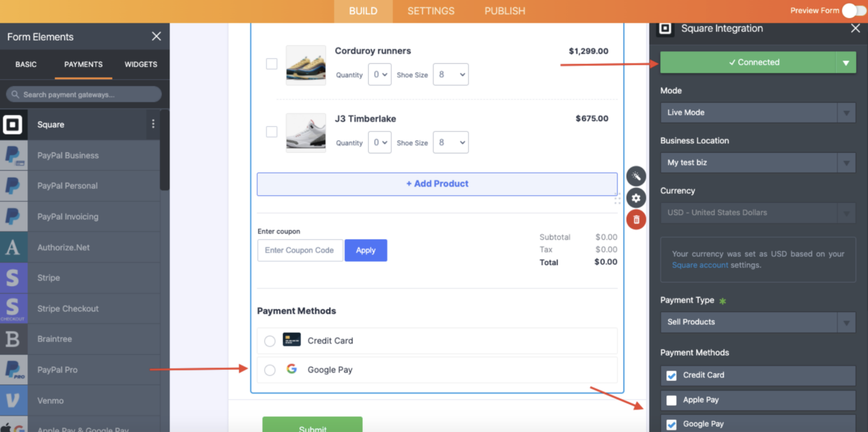The width and height of the screenshot is (868, 432).
Task: Select the Authorize.Net gateway icon
Action: [14, 247]
